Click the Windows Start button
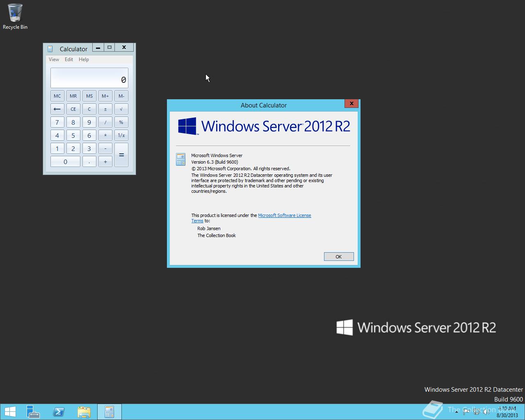 click(10, 412)
